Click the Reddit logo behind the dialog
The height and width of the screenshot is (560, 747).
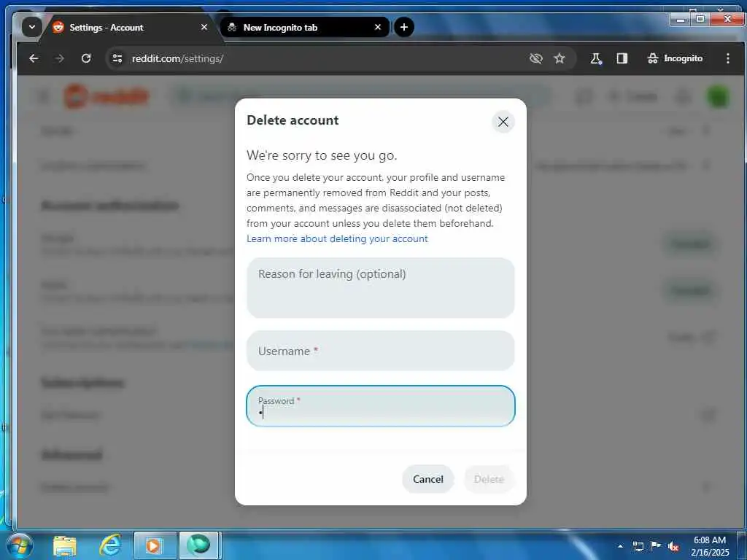pyautogui.click(x=107, y=97)
